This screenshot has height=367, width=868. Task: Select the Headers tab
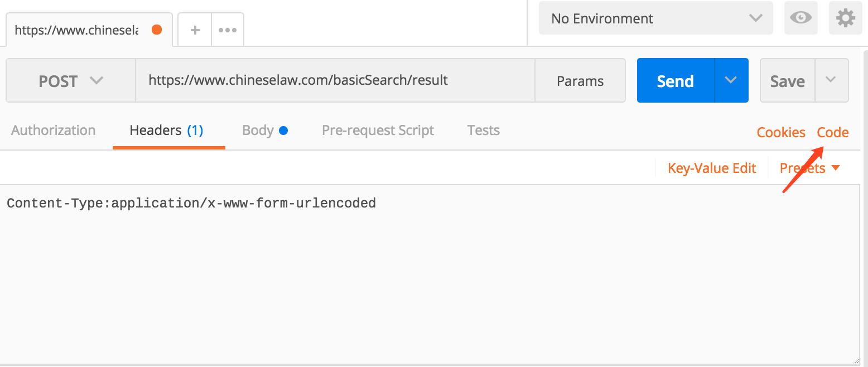pos(166,131)
